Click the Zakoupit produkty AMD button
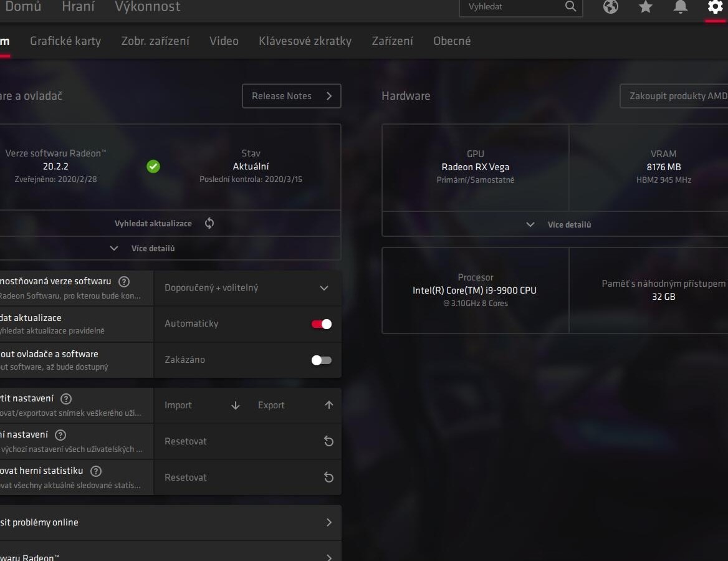Screen dimensions: 728x561 click(x=674, y=96)
